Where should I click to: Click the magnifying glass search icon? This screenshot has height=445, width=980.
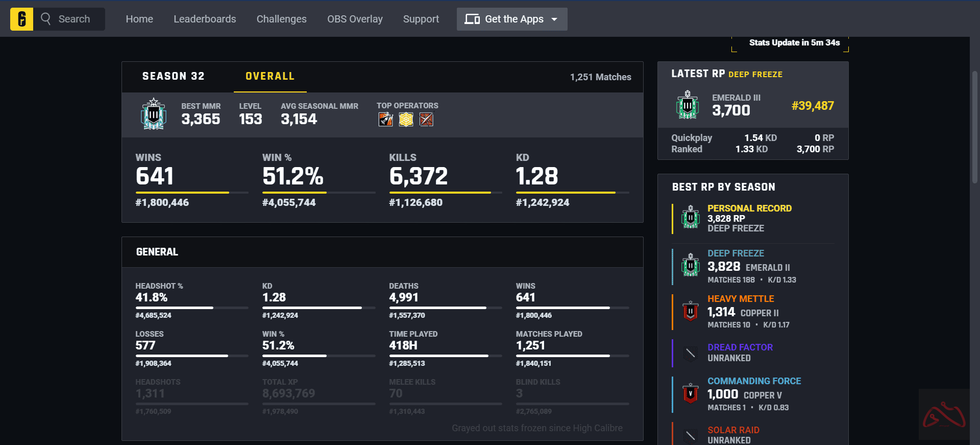[46, 19]
